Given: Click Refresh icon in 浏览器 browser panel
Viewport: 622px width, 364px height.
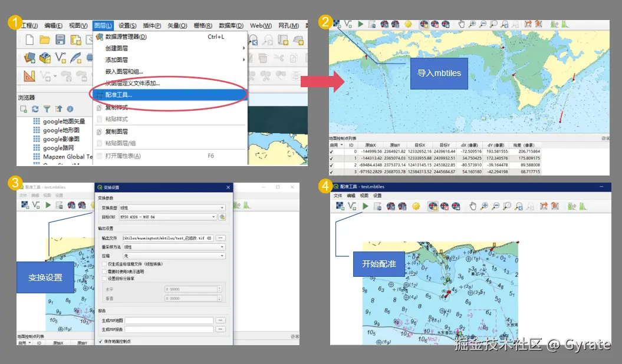Looking at the screenshot, I should pyautogui.click(x=35, y=109).
